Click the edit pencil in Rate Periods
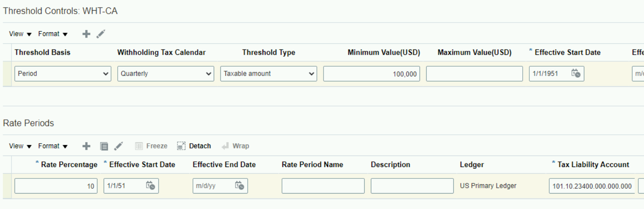Viewport: 644px width, 209px height. point(118,146)
